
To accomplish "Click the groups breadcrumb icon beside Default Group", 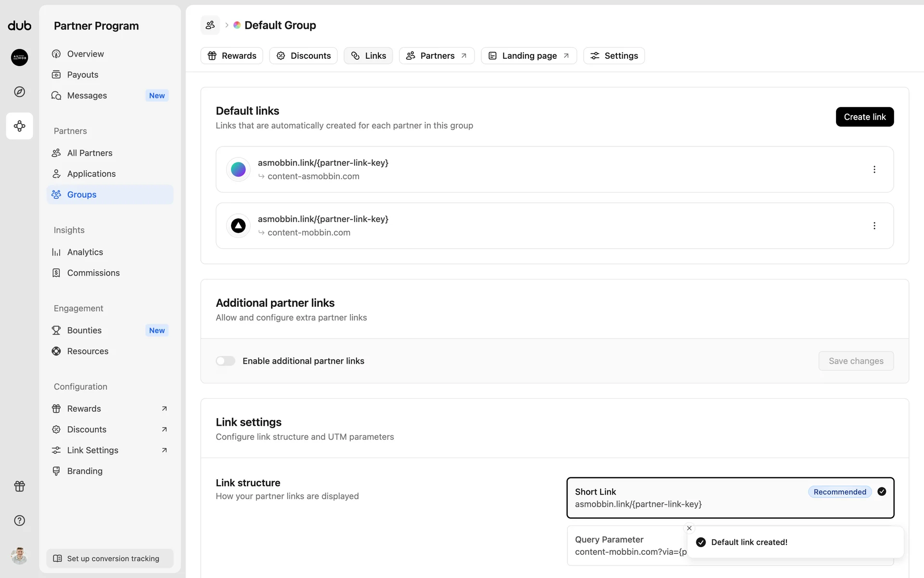I will (210, 25).
